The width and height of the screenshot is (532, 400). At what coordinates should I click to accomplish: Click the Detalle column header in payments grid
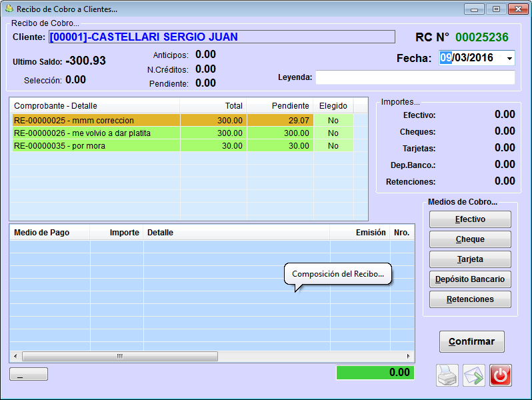[237, 233]
